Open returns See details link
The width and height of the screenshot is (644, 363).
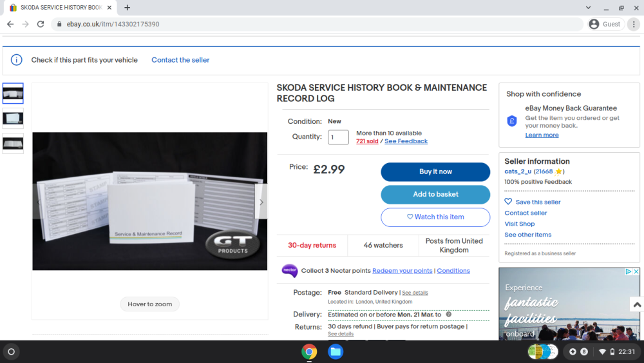341,334
